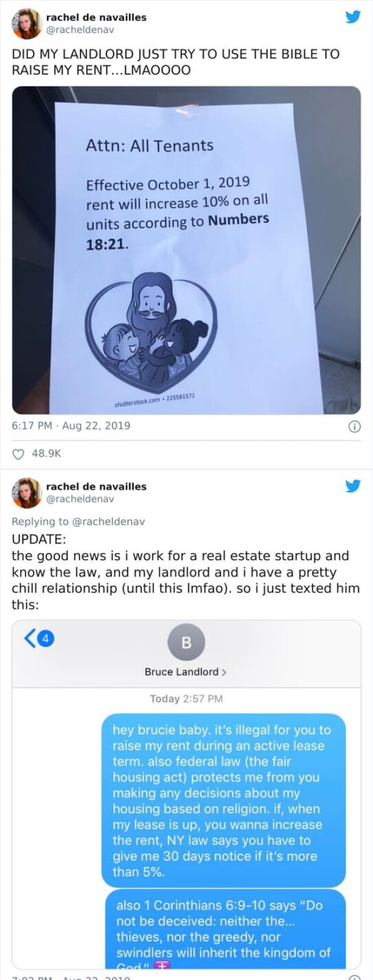Image resolution: width=373 pixels, height=980 pixels.
Task: Click the Bruce Landlord contact avatar B
Action: pos(186,642)
